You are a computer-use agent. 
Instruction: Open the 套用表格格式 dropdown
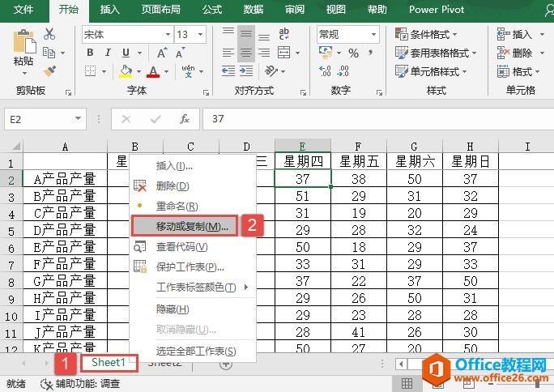[x=436, y=53]
